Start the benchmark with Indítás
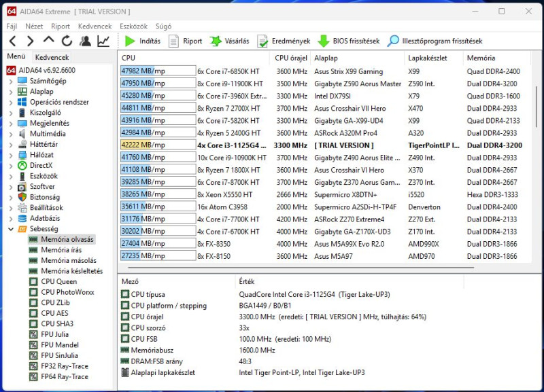544x392 pixels. click(143, 41)
